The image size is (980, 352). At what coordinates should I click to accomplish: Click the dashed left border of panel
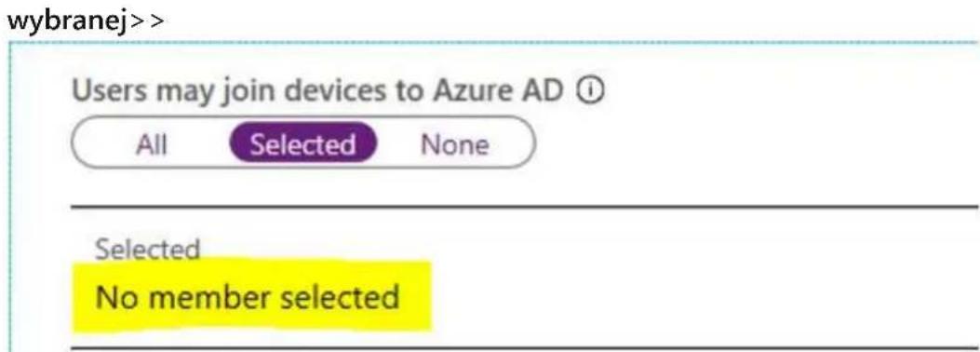click(x=10, y=196)
